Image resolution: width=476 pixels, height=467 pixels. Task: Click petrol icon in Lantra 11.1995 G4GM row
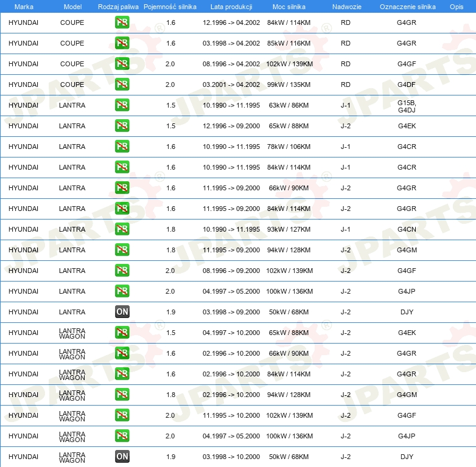click(x=122, y=249)
